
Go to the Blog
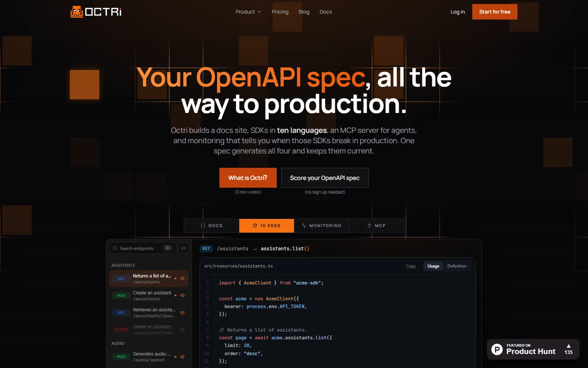pos(304,12)
